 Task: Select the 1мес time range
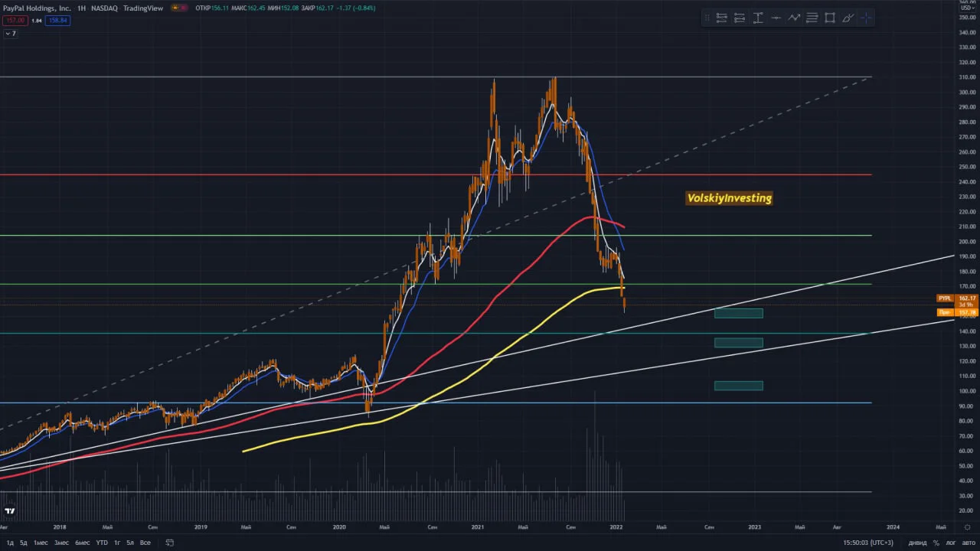point(41,543)
